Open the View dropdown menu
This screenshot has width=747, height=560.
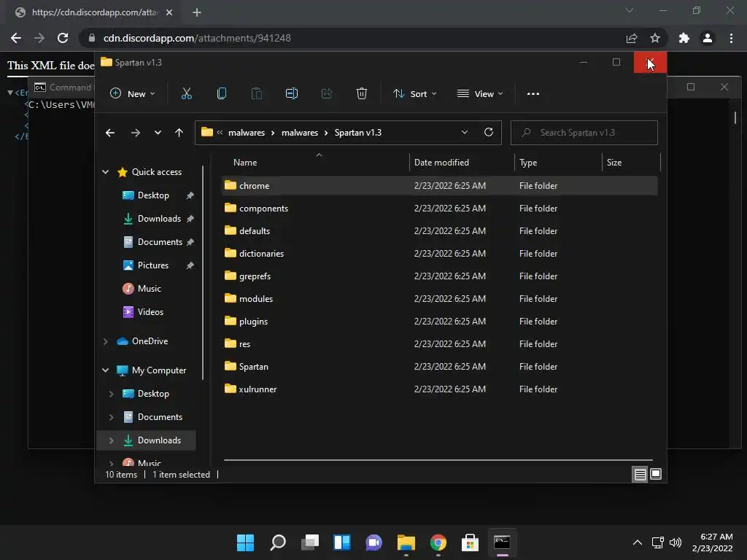coord(480,94)
